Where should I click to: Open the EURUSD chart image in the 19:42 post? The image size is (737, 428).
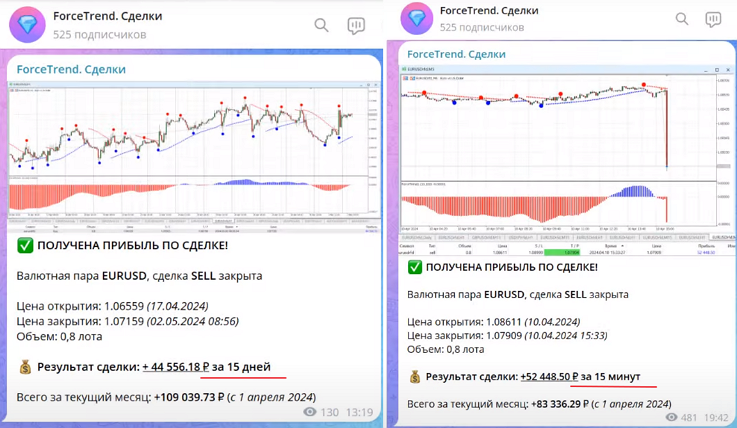567,161
